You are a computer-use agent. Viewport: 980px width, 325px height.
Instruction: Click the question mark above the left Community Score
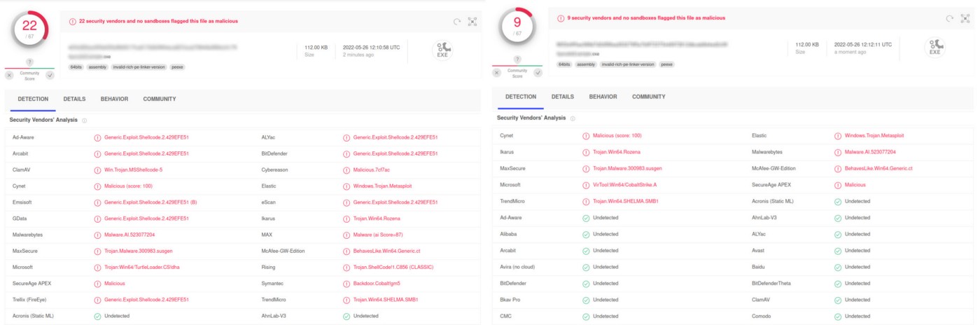point(29,62)
